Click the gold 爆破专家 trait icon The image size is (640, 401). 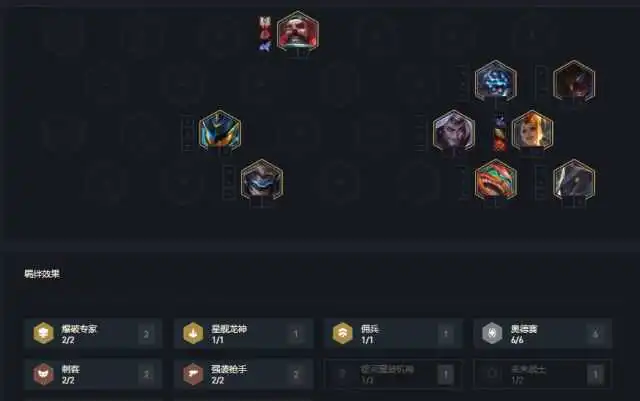tap(44, 333)
